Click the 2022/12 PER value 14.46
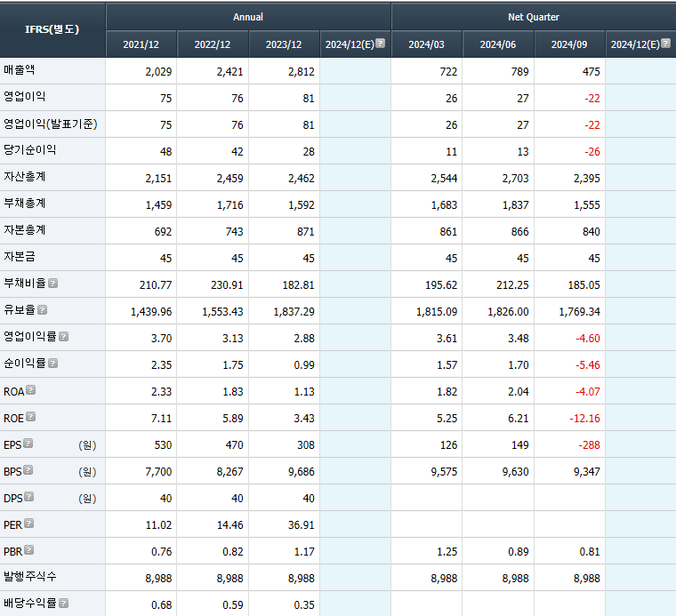The image size is (676, 616). [229, 525]
